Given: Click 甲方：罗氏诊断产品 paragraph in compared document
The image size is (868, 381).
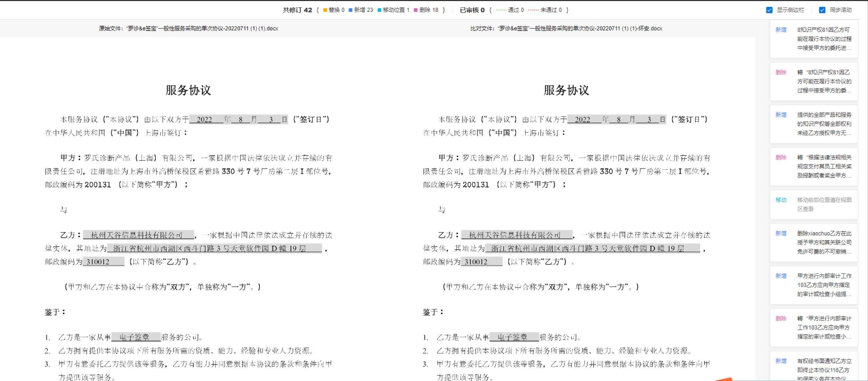Looking at the screenshot, I should 567,171.
